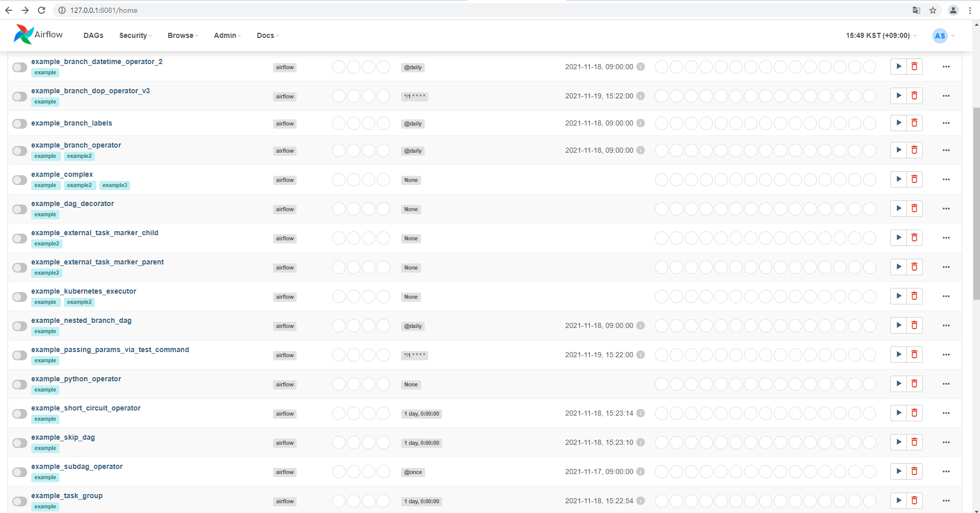
Task: Trigger the example_branch_datetime_operator_2 DAG play icon
Action: tap(899, 67)
